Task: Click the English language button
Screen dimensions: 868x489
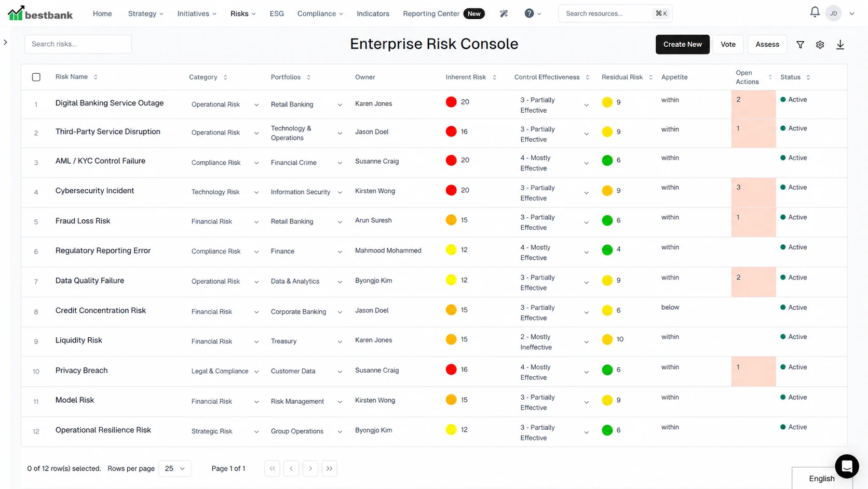Action: click(x=821, y=478)
